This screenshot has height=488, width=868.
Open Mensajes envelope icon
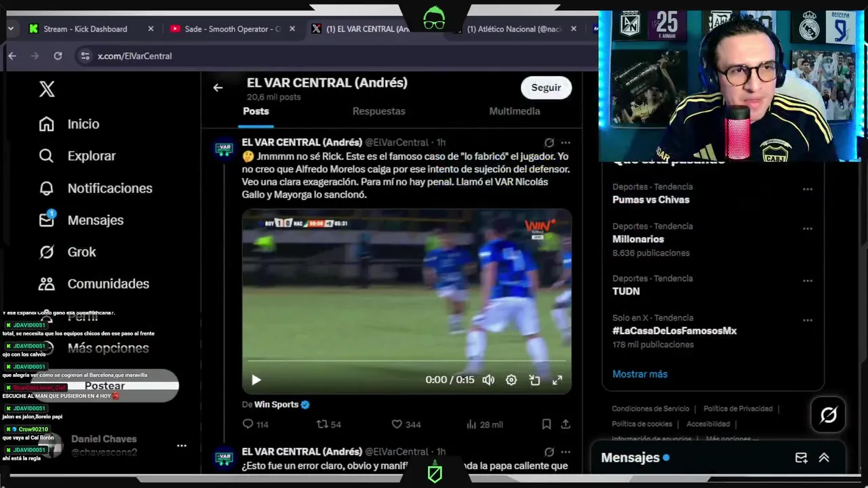tap(46, 220)
